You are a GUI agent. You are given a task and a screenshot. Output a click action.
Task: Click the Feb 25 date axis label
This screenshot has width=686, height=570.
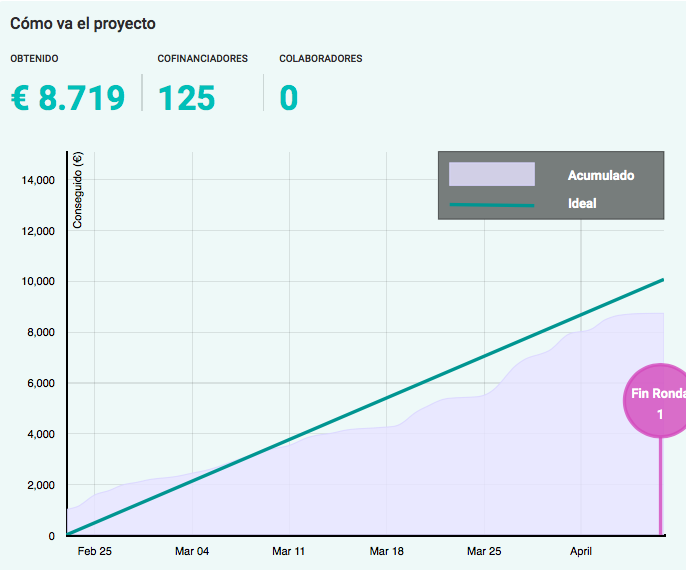click(94, 551)
